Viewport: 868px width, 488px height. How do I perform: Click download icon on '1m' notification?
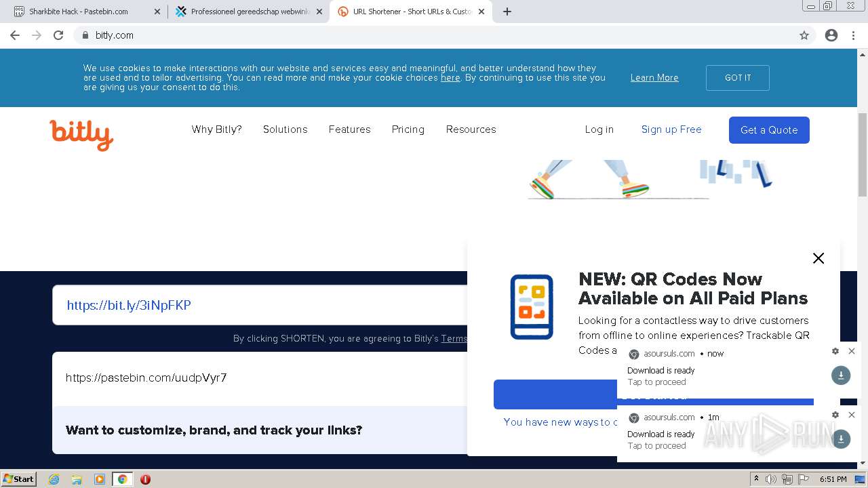(841, 439)
